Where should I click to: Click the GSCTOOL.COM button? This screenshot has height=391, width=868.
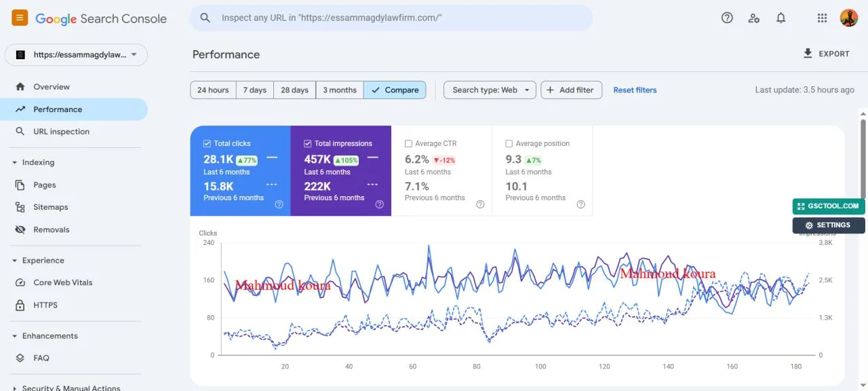click(x=829, y=206)
